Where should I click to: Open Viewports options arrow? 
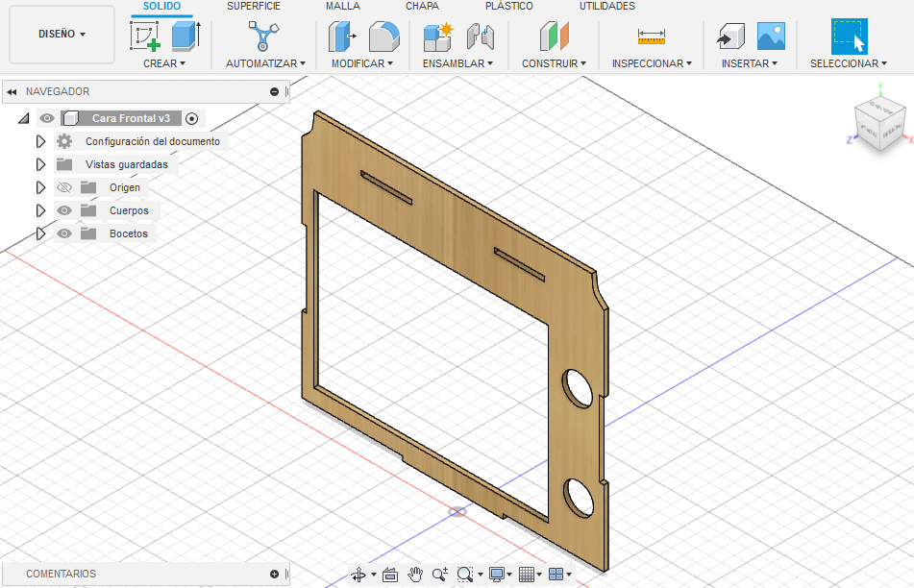(x=569, y=576)
